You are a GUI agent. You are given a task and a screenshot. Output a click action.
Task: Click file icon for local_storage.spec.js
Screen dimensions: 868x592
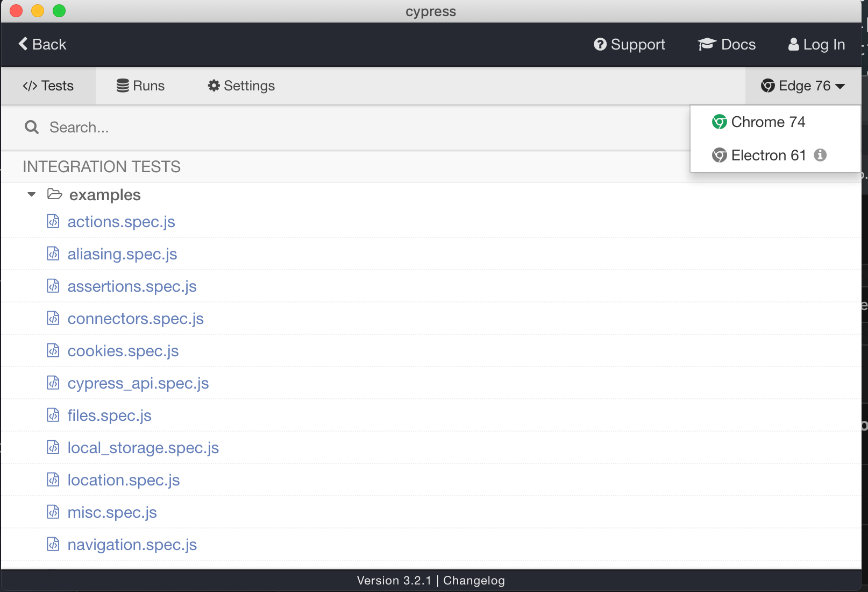[53, 447]
